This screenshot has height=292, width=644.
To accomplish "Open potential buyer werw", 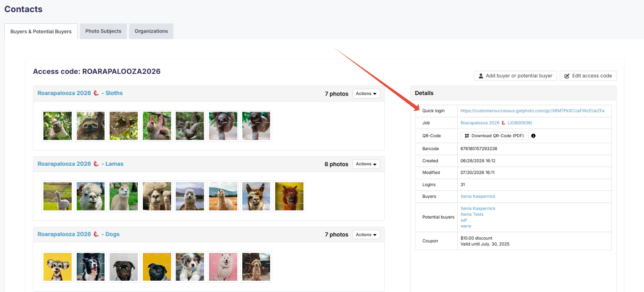I will (466, 226).
